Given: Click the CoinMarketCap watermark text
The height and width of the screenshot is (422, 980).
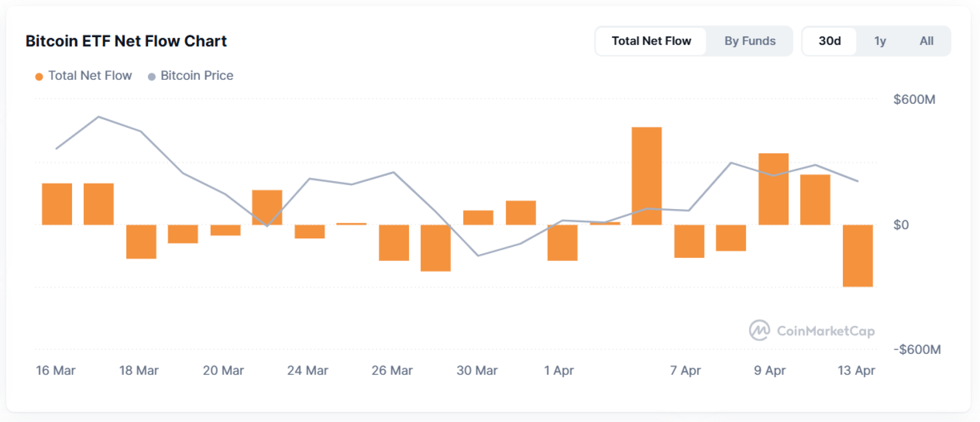Looking at the screenshot, I should 826,331.
